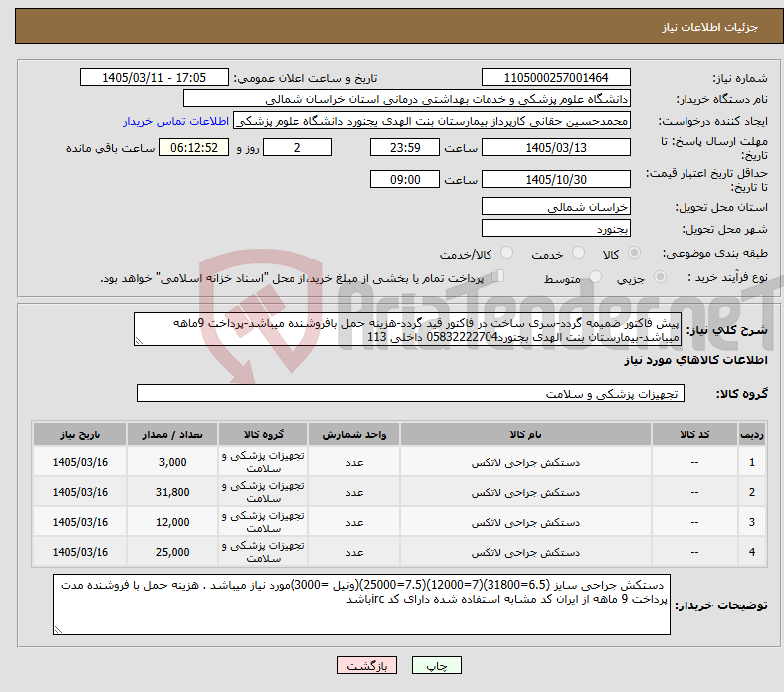Click the buyer organization name field
This screenshot has height=692, width=784.
click(407, 99)
